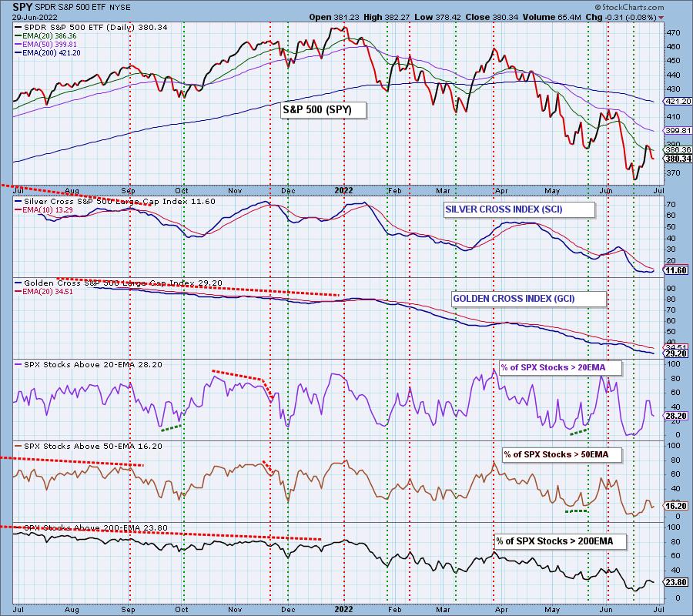The width and height of the screenshot is (693, 616).
Task: Click the 29.20 Golden Cross value tag
Action: (676, 353)
